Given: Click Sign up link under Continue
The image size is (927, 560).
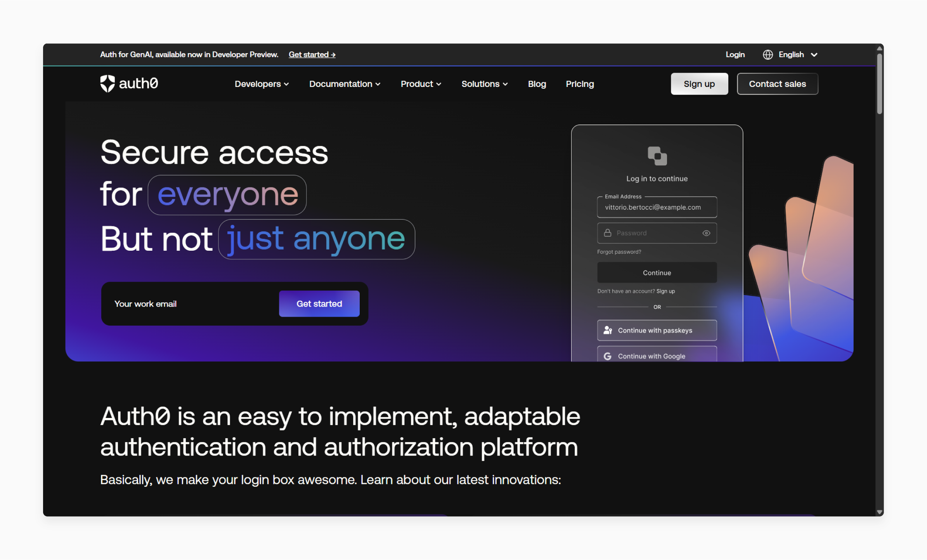Looking at the screenshot, I should (x=665, y=291).
